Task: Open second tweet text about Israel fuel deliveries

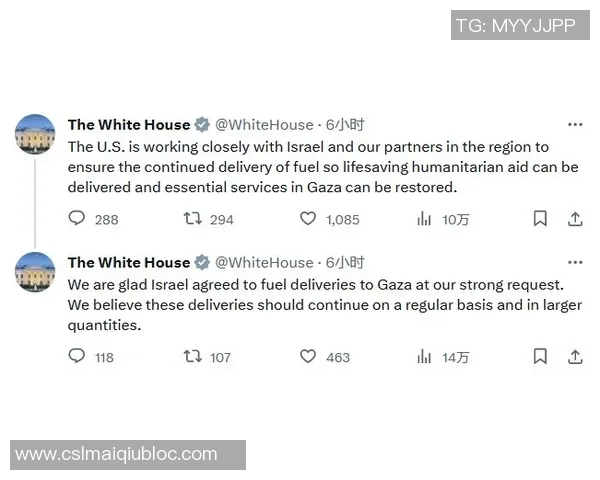Action: pos(320,304)
